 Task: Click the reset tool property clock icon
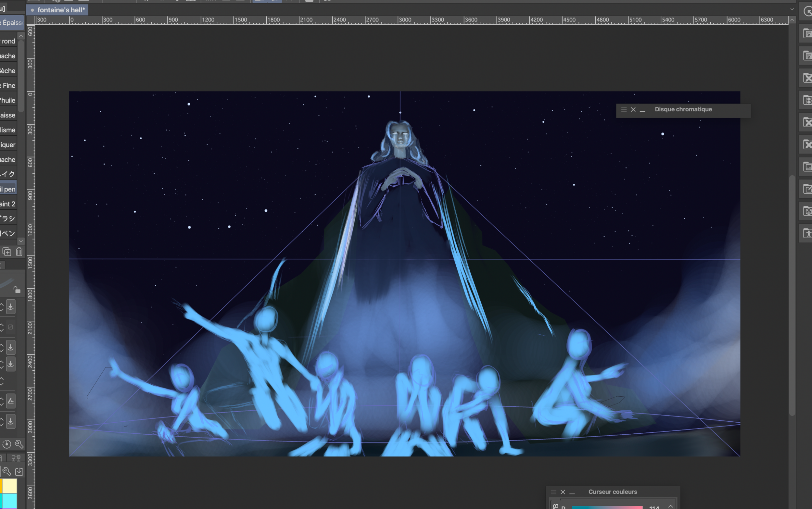6,444
